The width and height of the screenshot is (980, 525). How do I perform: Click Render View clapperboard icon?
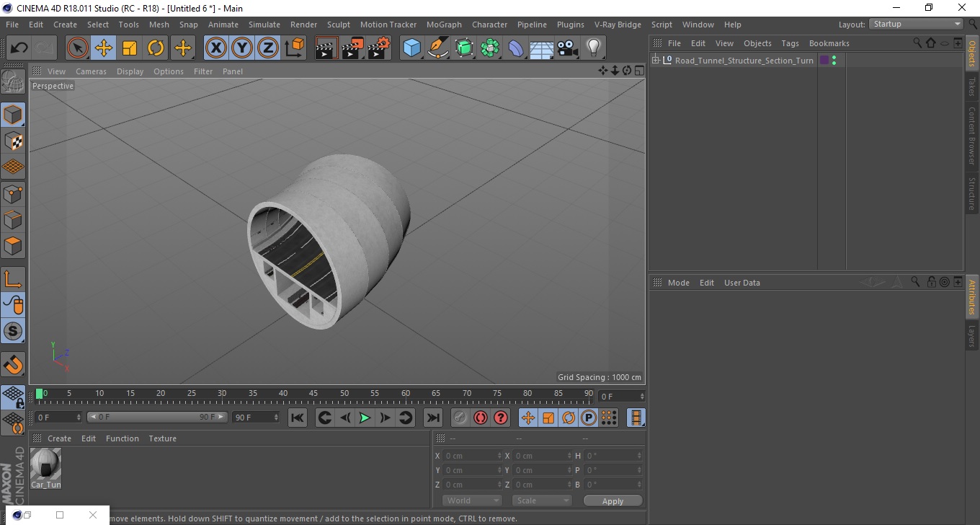tap(327, 48)
